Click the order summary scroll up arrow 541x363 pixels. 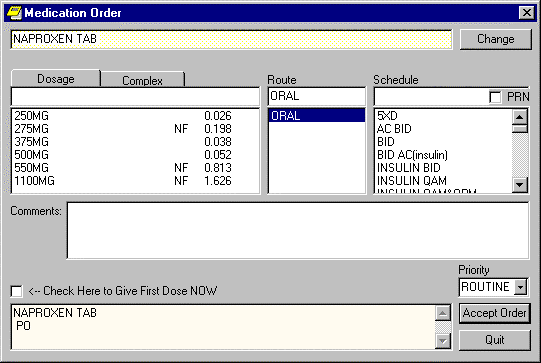[x=443, y=313]
